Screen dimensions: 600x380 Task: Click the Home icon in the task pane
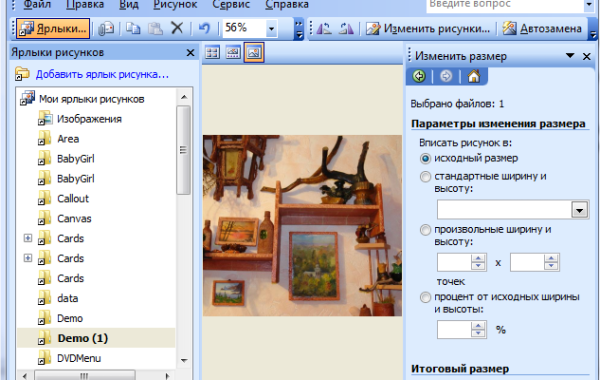click(x=474, y=76)
